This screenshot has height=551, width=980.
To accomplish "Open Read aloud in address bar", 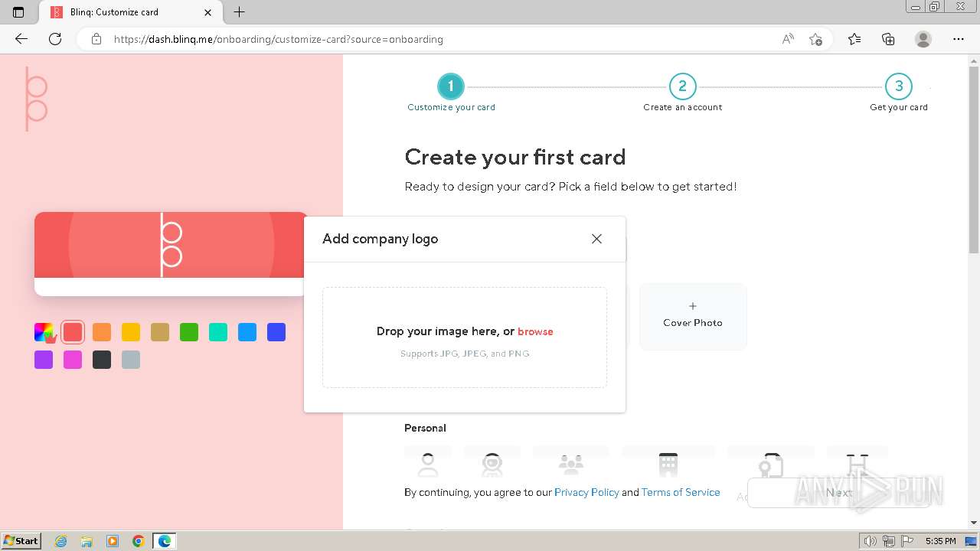I will tap(788, 39).
